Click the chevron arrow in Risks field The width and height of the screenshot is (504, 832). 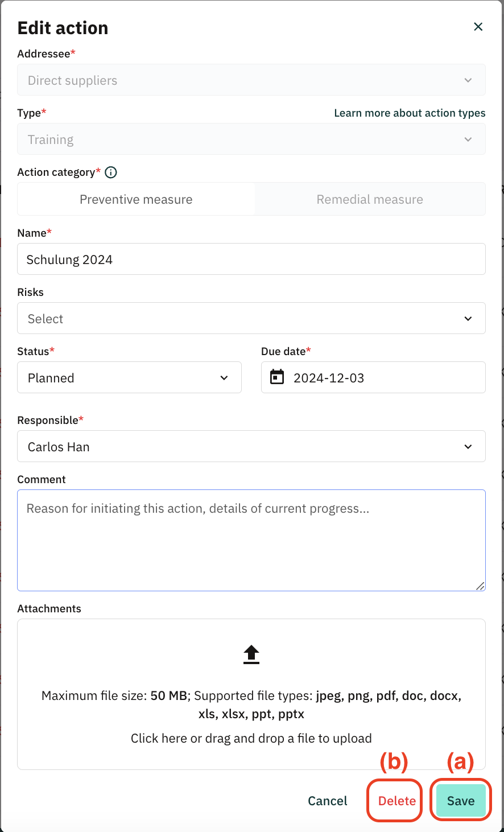[468, 319]
